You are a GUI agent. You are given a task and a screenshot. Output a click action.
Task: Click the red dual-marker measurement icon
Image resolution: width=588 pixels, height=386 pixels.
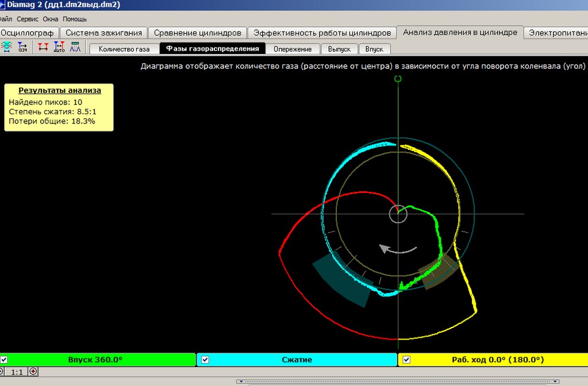(x=43, y=47)
